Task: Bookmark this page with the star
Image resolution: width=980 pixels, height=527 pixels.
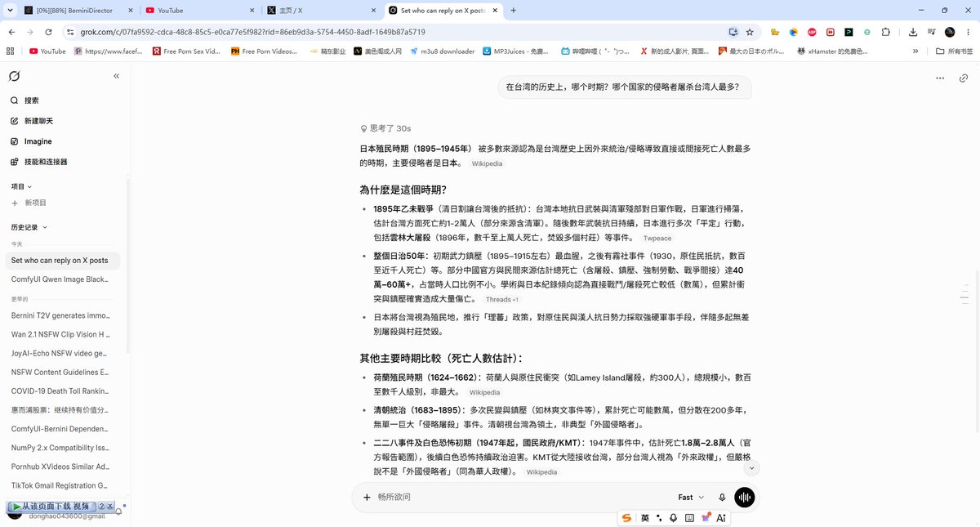Action: coord(750,32)
